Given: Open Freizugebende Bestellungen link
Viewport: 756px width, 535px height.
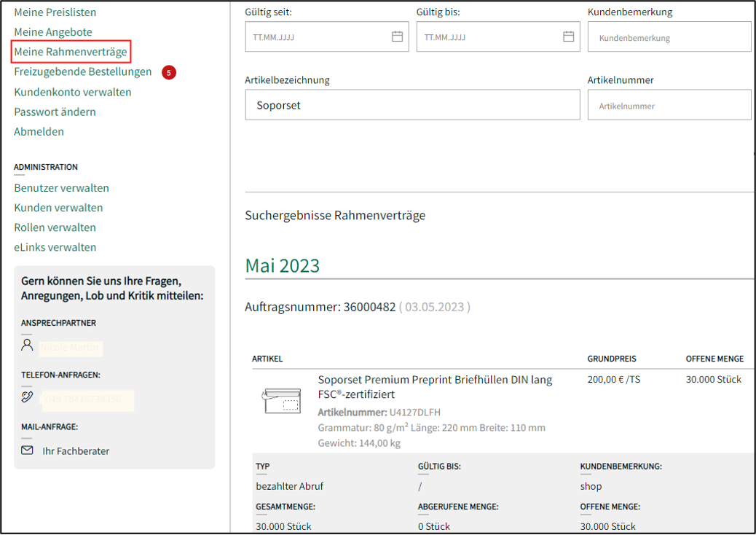Looking at the screenshot, I should coord(83,71).
